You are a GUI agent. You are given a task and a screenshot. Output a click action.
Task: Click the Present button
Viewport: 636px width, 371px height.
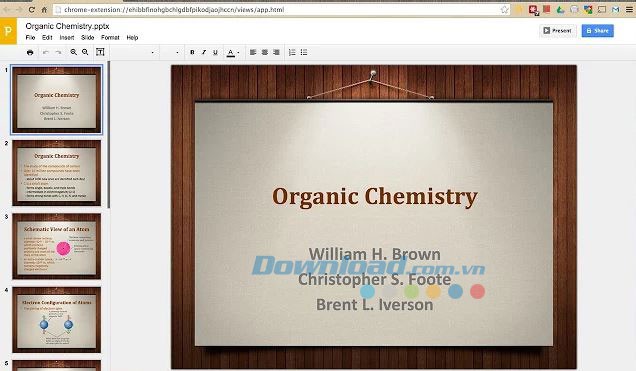click(558, 31)
